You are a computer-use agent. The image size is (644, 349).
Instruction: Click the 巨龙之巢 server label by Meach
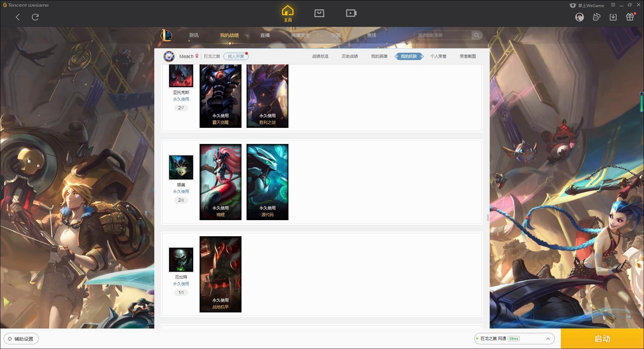click(x=212, y=56)
